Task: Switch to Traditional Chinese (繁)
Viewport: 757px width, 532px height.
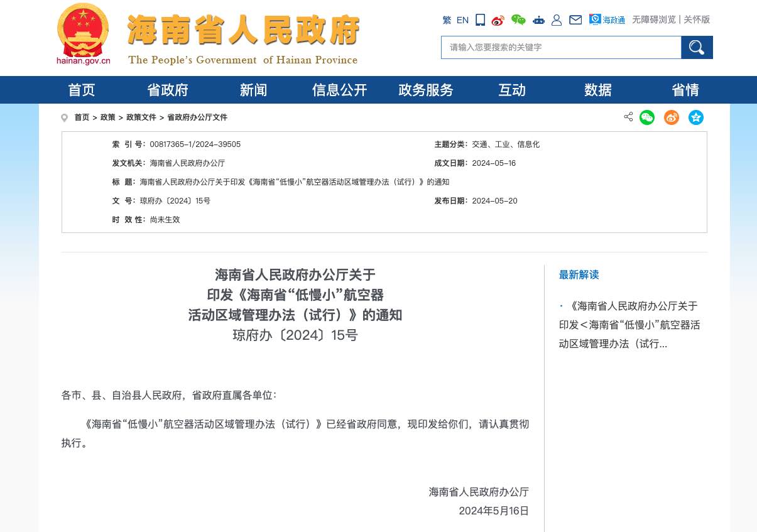Action: [x=447, y=20]
